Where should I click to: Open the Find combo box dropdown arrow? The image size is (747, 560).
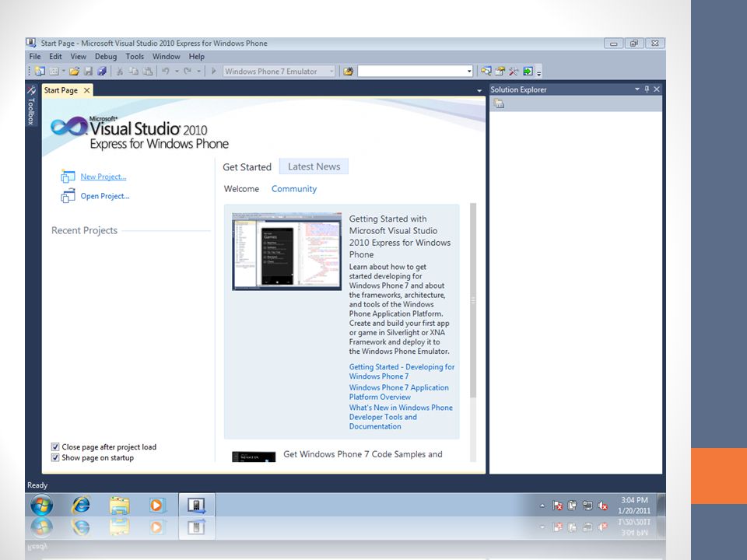(x=469, y=72)
